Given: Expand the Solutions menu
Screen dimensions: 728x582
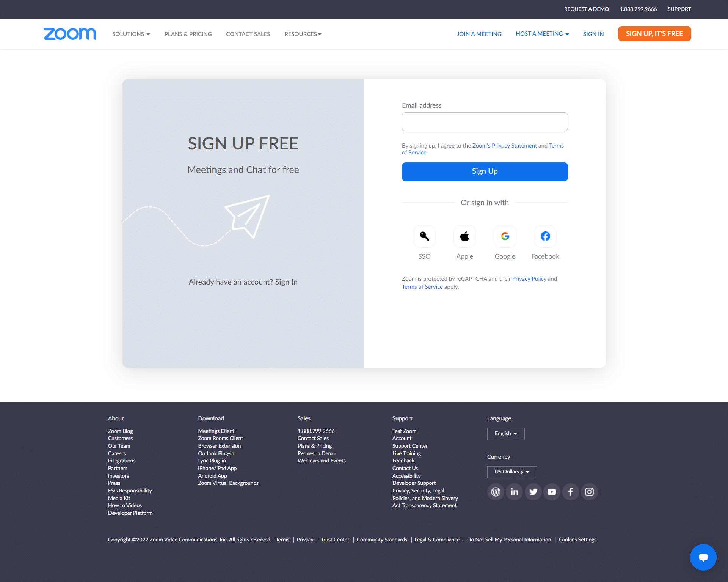Looking at the screenshot, I should pyautogui.click(x=131, y=34).
